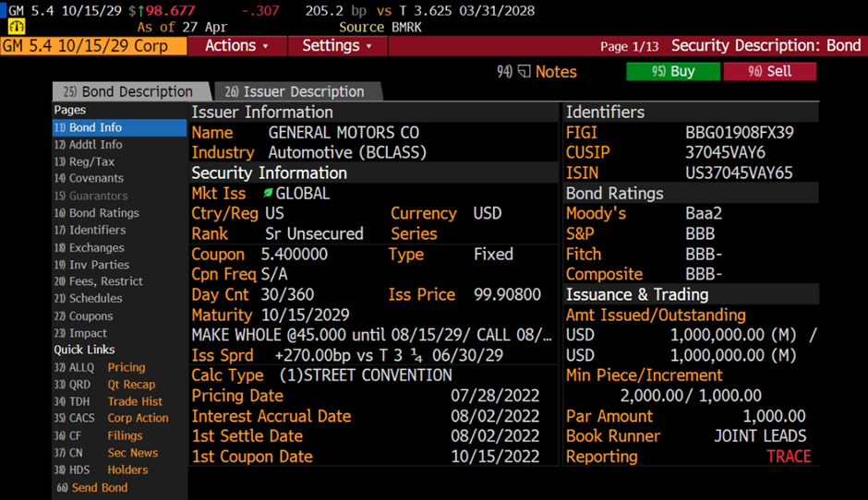Screen dimensions: 868x500
Task: Switch to the Issuer Description tab
Action: click(x=298, y=91)
